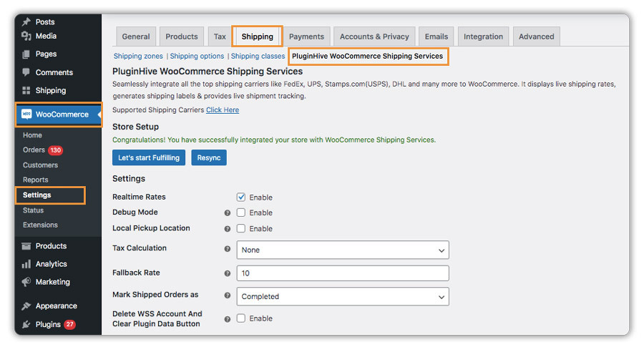The width and height of the screenshot is (644, 347).
Task: Switch to the General tab
Action: [x=136, y=36]
